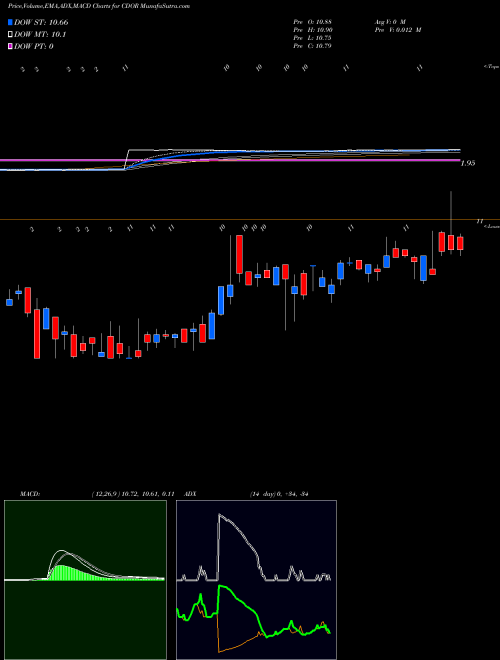Click the 'Pre O: 10.88' open value
Image resolution: width=500 pixels, height=660 pixels.
click(x=313, y=22)
